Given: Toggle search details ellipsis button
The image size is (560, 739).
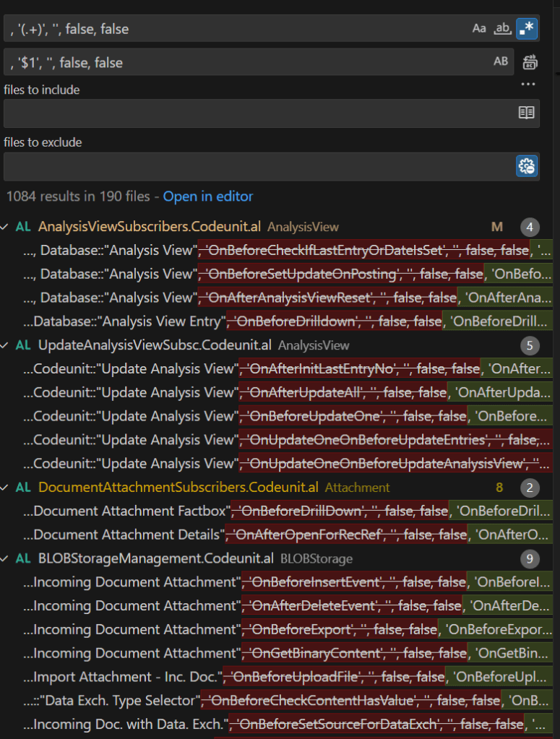Looking at the screenshot, I should click(528, 85).
